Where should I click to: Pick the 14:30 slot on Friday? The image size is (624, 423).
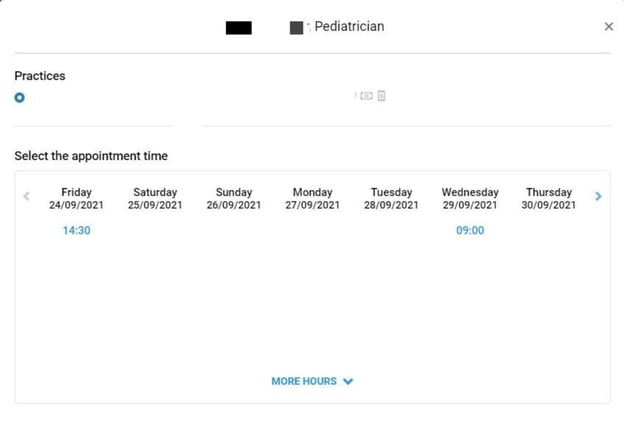(76, 230)
